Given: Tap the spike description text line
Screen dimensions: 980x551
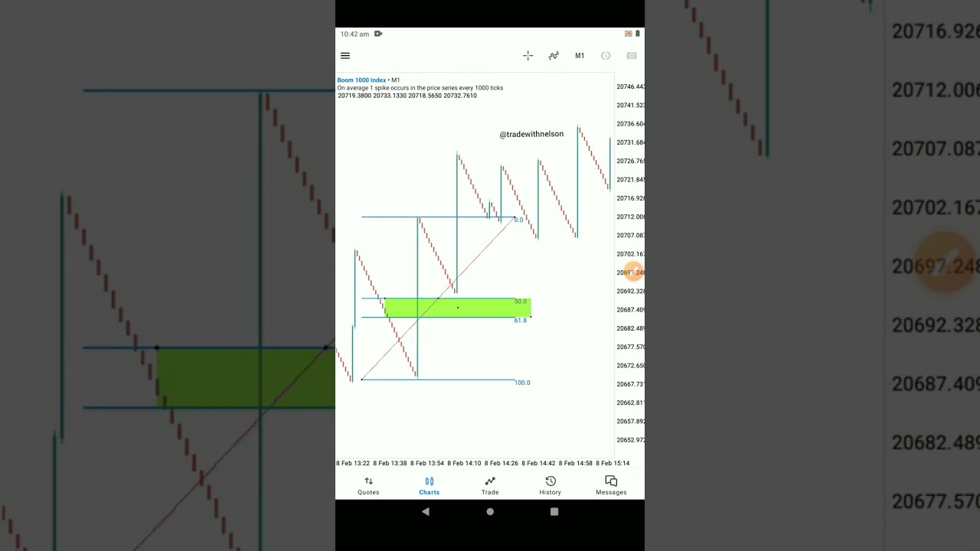Looking at the screenshot, I should (420, 88).
